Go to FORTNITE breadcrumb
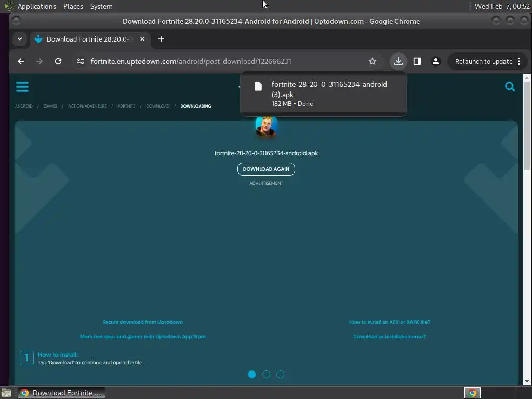 tap(126, 106)
